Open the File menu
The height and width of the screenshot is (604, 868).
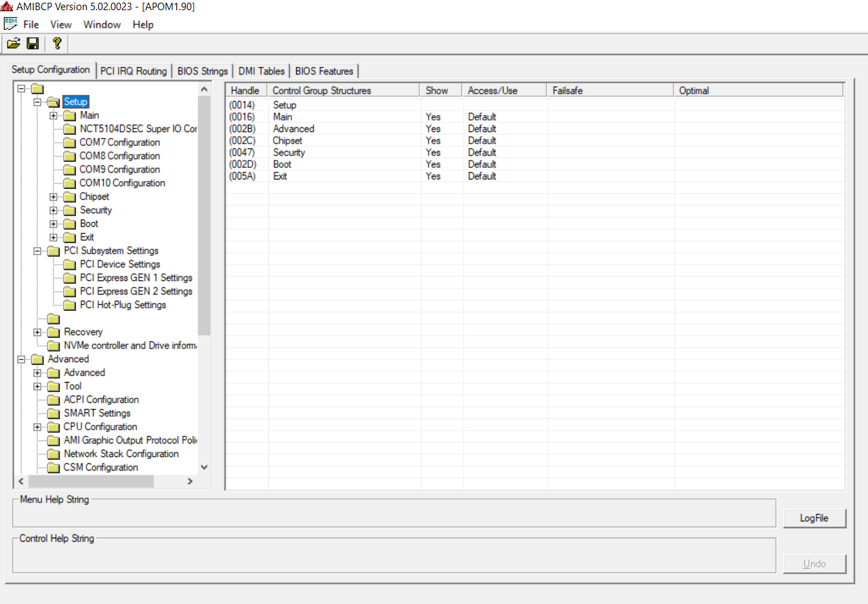(31, 24)
